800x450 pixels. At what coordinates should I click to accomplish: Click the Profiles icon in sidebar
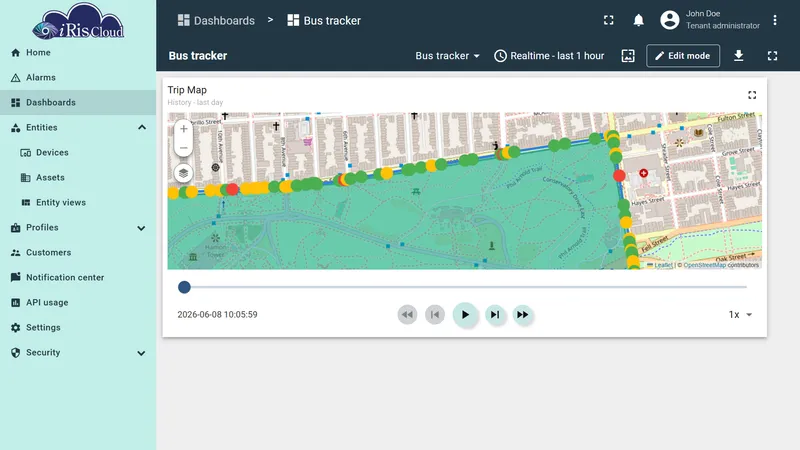(16, 228)
